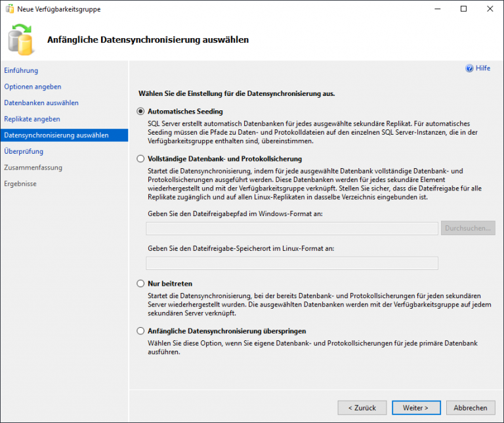
Task: Click the label 'Geben Sie den Dateifreigabe-Speicherort im Linux-Format an:'
Action: 241,248
